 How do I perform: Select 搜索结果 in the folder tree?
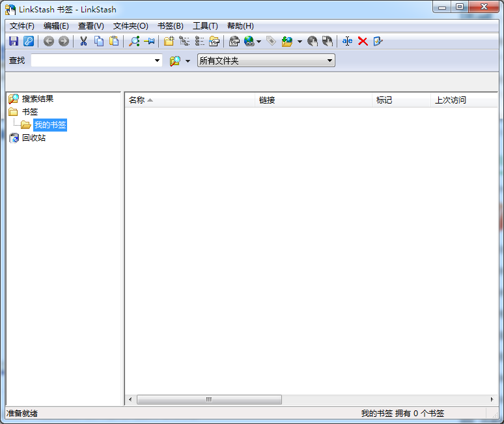pyautogui.click(x=38, y=99)
